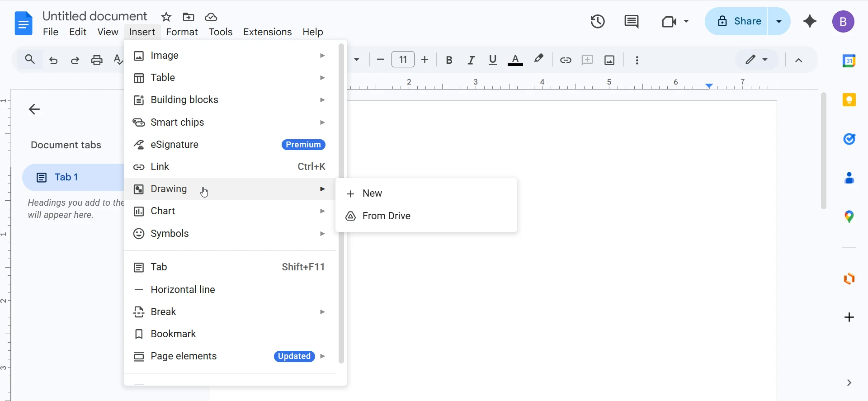Open Google Maps side panel icon
The height and width of the screenshot is (401, 868).
[x=849, y=217]
